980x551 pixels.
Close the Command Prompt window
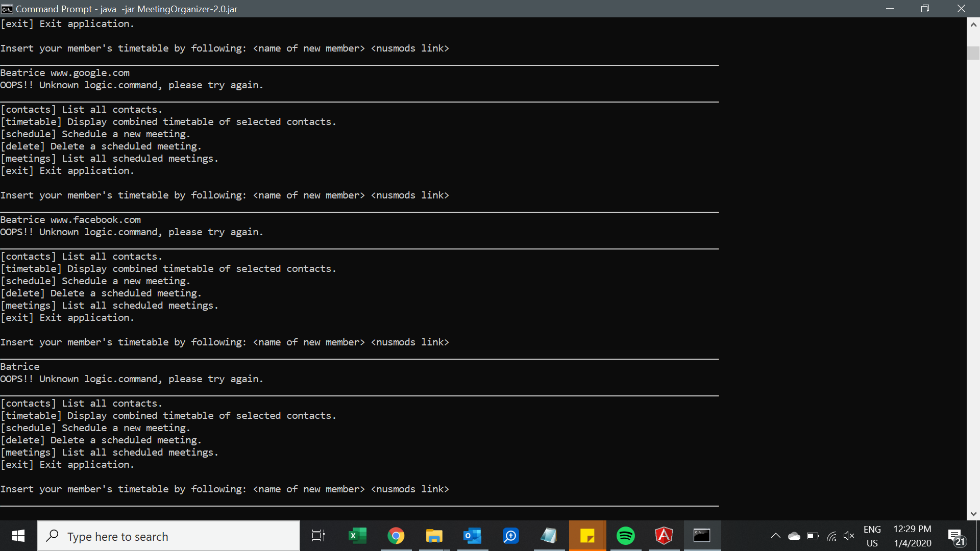(961, 9)
